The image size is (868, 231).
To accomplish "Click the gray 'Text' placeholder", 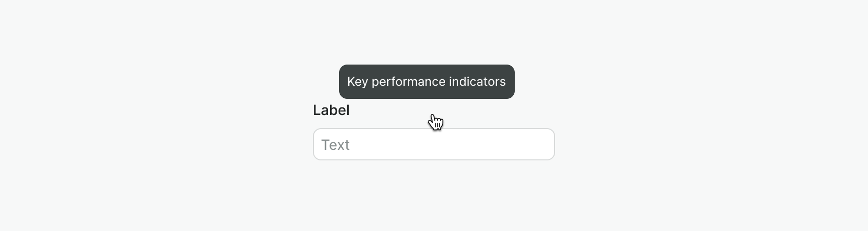I will [336, 145].
